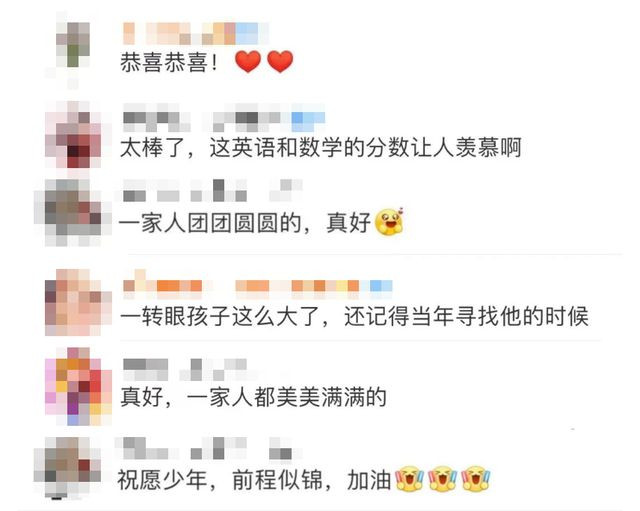Open avatar beside 祝愿少年 comment
640x511 pixels.
coord(67,469)
